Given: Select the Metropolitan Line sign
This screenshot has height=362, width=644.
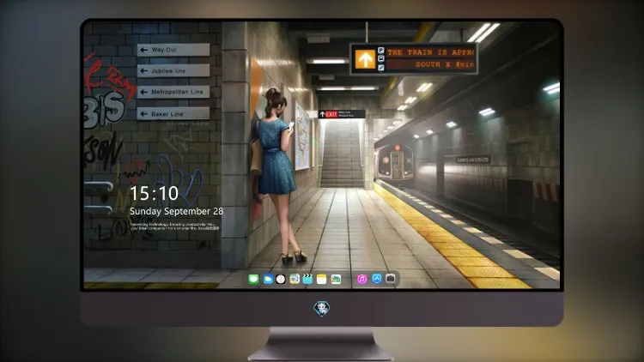Looking at the screenshot, I should pos(173,92).
